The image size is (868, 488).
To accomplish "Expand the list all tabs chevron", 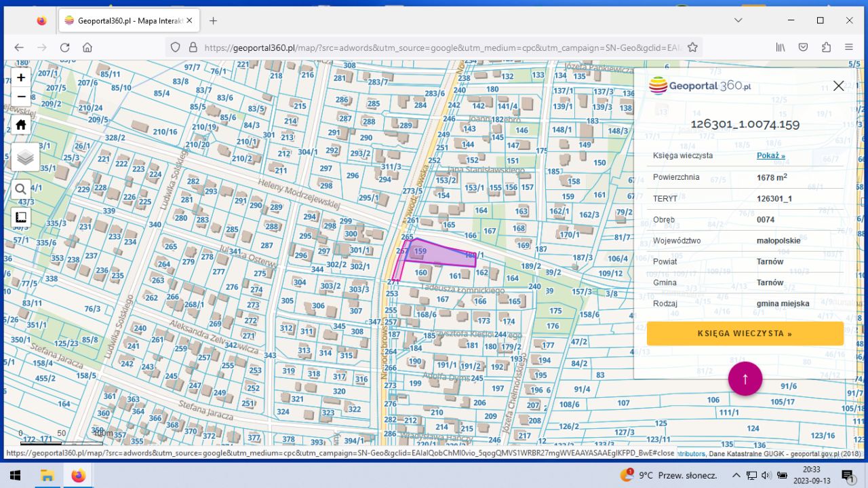I will 738,20.
